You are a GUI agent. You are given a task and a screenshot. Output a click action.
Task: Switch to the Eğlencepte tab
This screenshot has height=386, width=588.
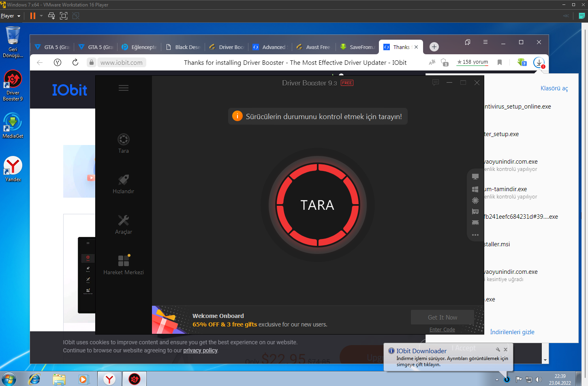click(139, 47)
